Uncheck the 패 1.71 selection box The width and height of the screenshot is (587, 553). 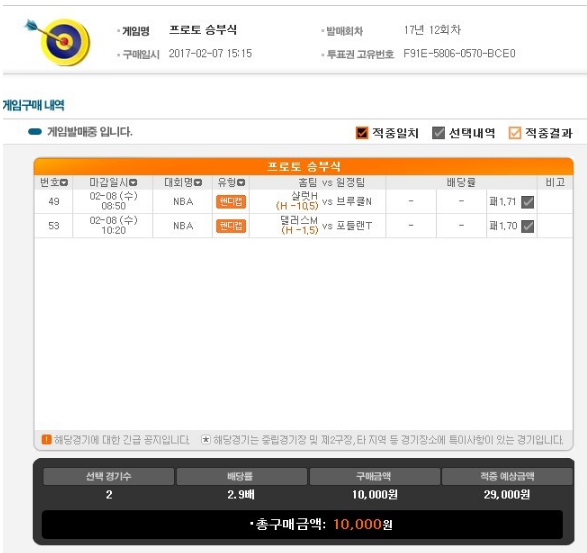click(x=527, y=202)
